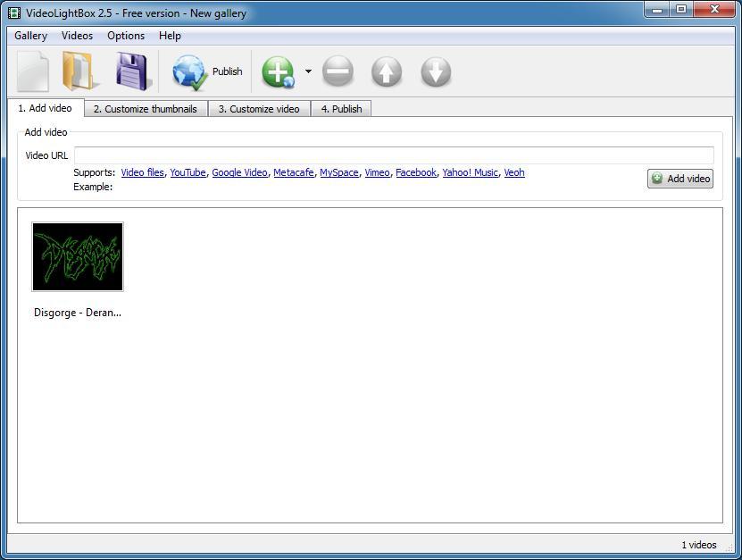
Task: Switch to the 4. Publish tab
Action: [341, 109]
